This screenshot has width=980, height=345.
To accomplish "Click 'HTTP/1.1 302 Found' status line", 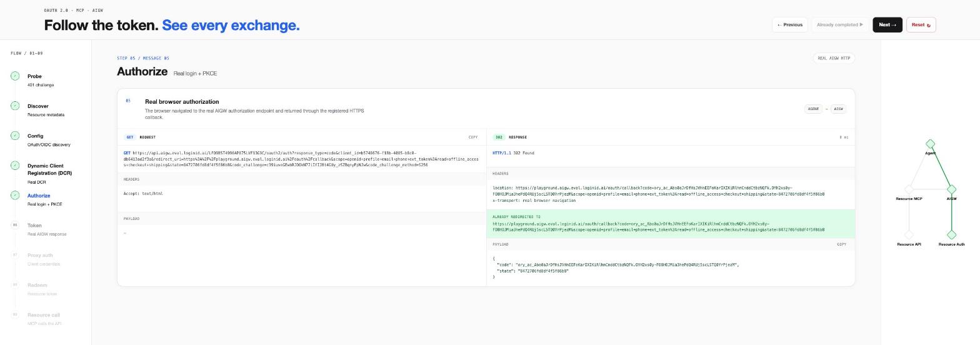I will (513, 153).
